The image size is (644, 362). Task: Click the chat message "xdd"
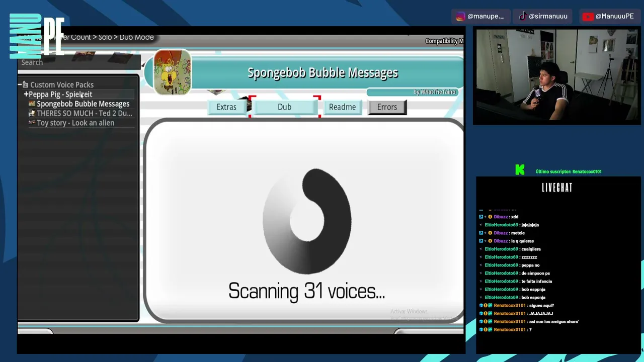click(514, 217)
